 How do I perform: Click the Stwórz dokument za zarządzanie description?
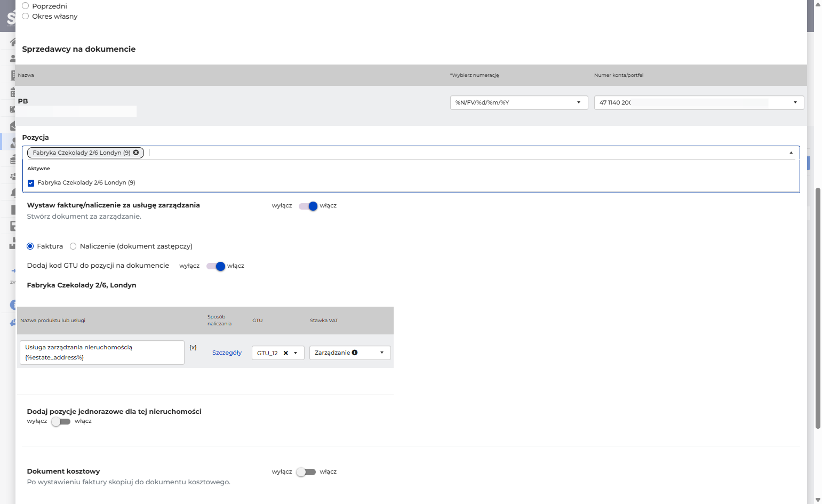tap(84, 217)
